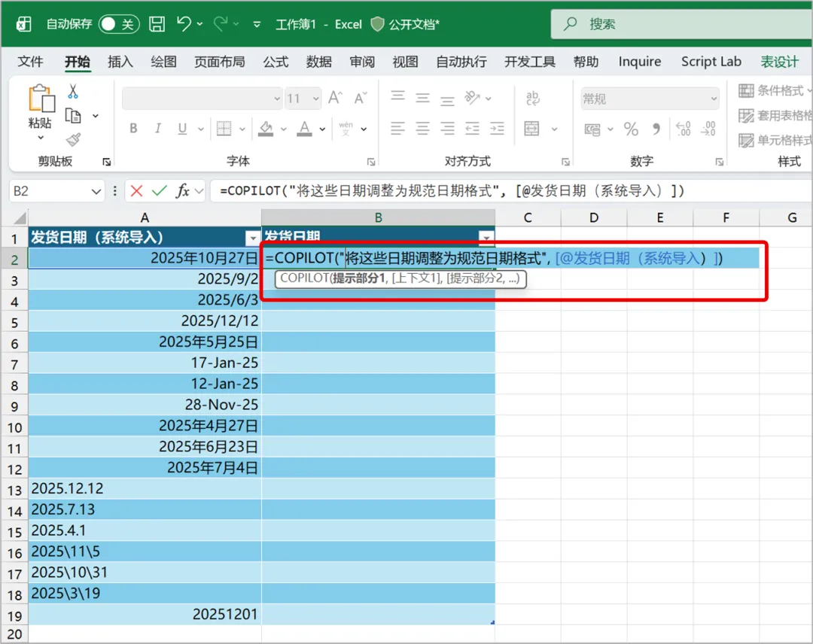813x644 pixels.
Task: Switch to the 插入 ribbon tab
Action: pos(120,62)
